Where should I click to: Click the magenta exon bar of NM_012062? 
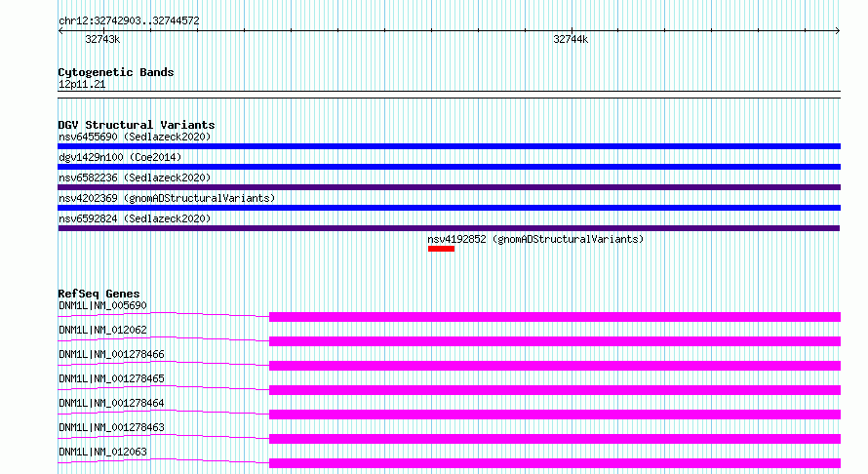click(x=555, y=341)
